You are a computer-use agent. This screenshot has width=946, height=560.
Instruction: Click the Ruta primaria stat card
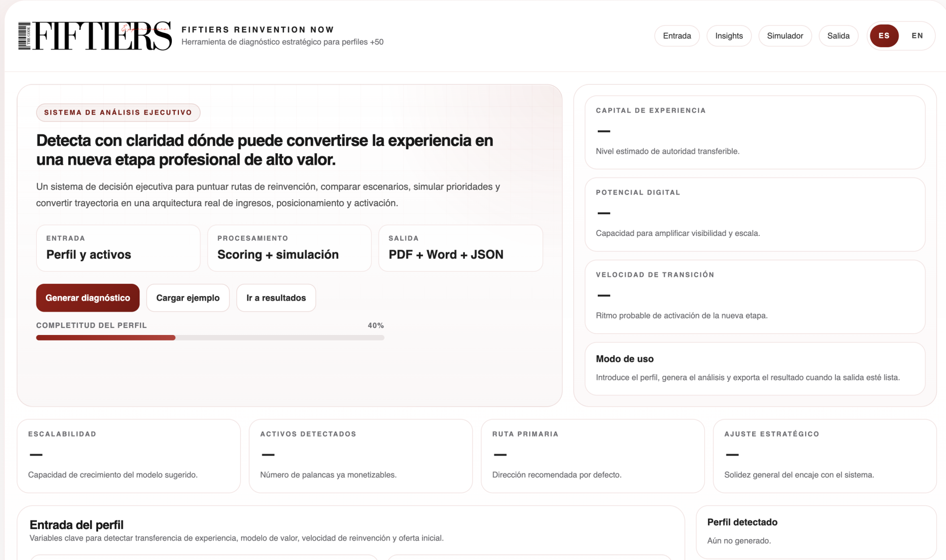pos(592,455)
